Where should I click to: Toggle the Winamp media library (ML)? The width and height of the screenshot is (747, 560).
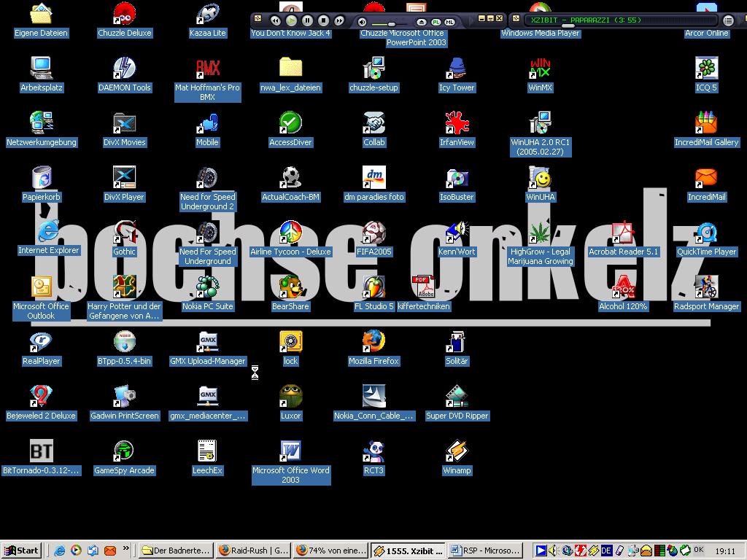449,22
